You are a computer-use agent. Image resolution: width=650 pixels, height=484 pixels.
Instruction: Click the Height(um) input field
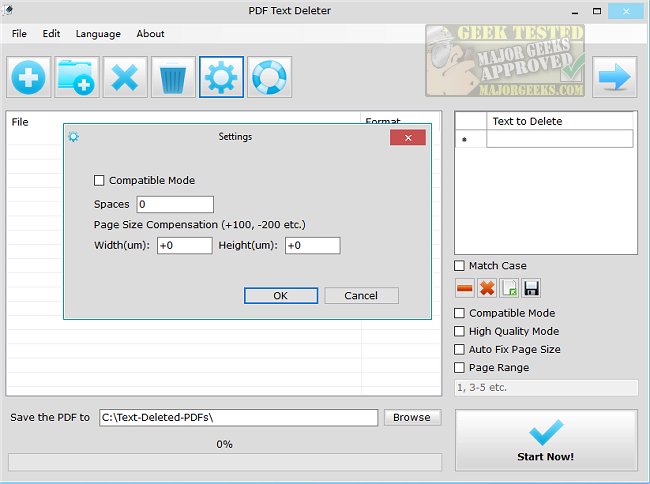(x=313, y=245)
